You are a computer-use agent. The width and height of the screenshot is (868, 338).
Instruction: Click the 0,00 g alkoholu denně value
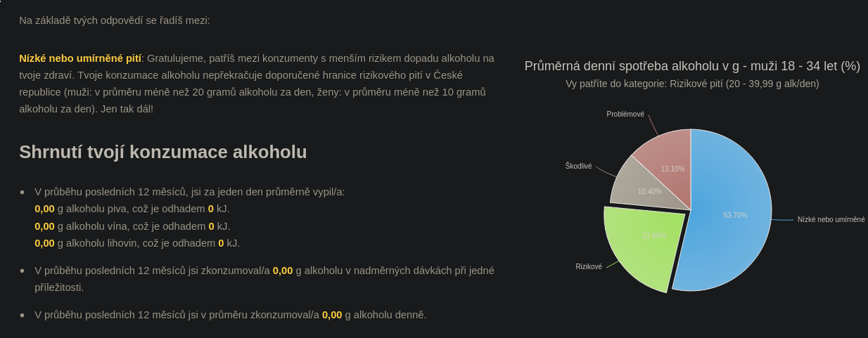tap(332, 315)
